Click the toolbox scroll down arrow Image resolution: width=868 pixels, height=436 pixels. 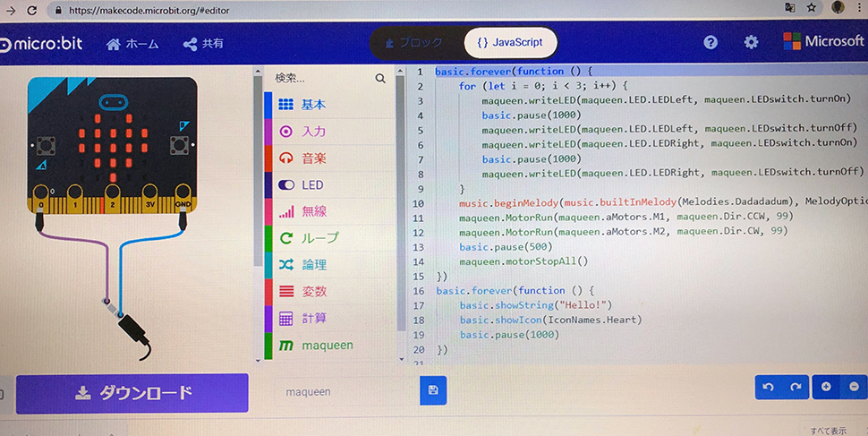point(402,359)
